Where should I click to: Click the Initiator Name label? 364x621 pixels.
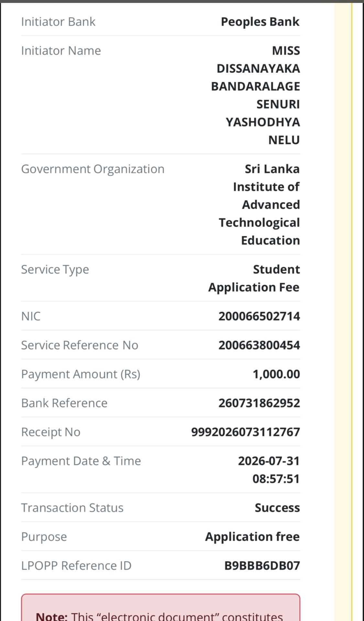61,51
